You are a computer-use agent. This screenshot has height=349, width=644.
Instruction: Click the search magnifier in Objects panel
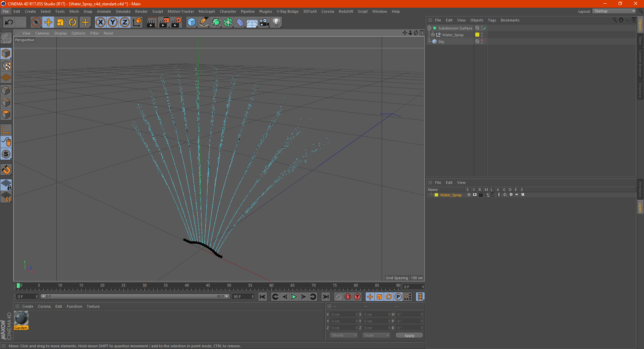pos(615,20)
